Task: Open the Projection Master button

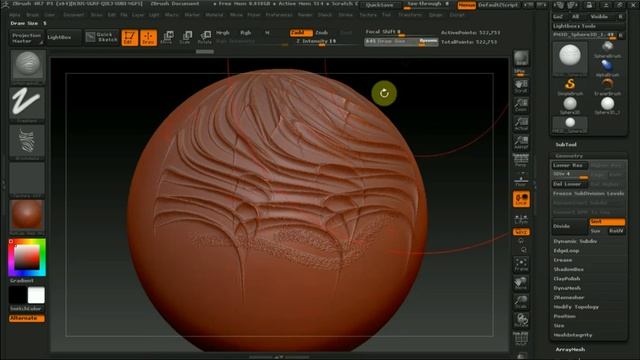Action: pos(27,38)
